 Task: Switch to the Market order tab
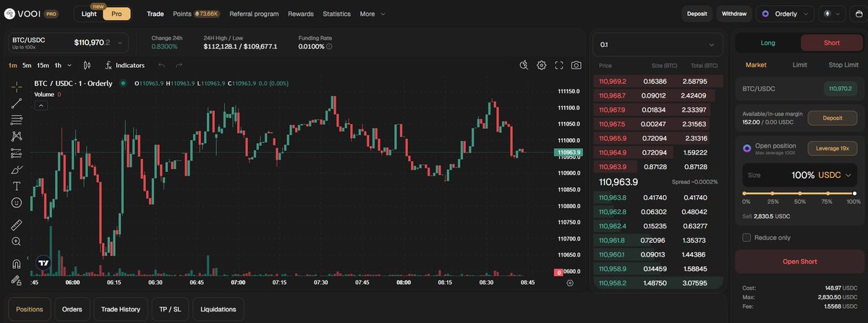(x=756, y=65)
